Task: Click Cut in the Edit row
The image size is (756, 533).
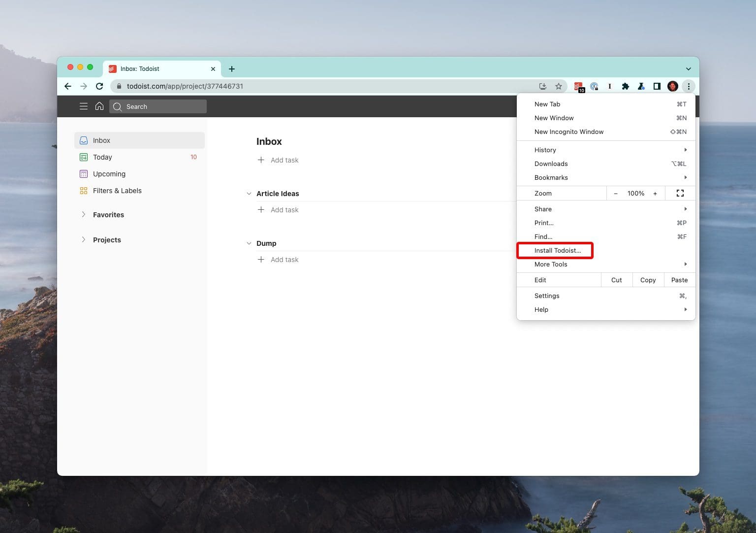Action: pyautogui.click(x=617, y=280)
